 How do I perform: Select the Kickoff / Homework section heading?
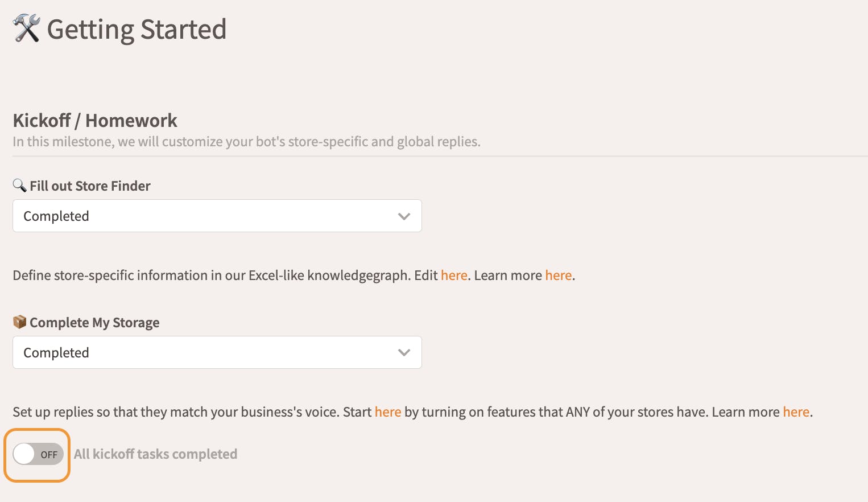95,121
